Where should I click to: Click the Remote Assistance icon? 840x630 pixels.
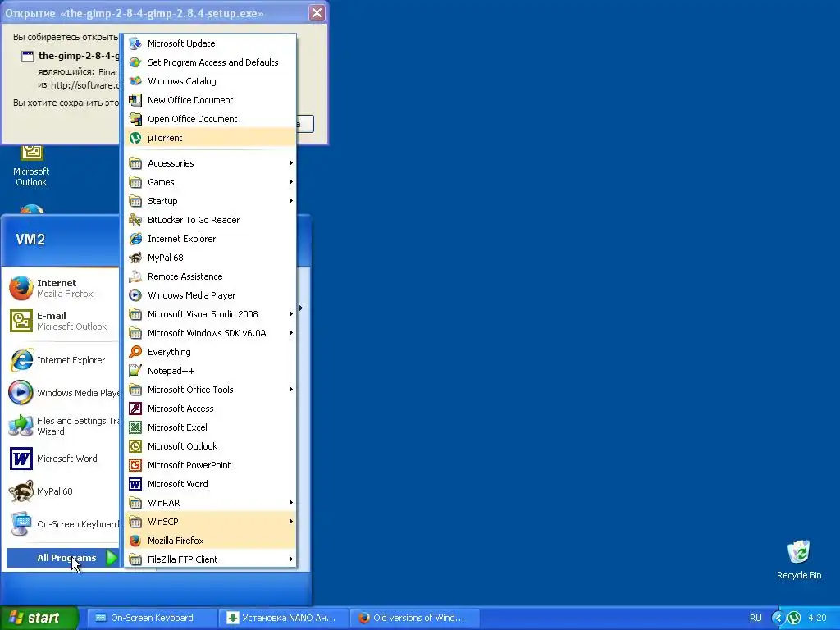[x=135, y=276]
